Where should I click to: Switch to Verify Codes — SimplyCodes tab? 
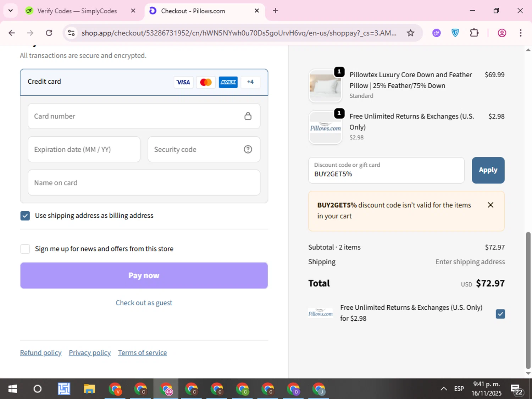coord(77,11)
